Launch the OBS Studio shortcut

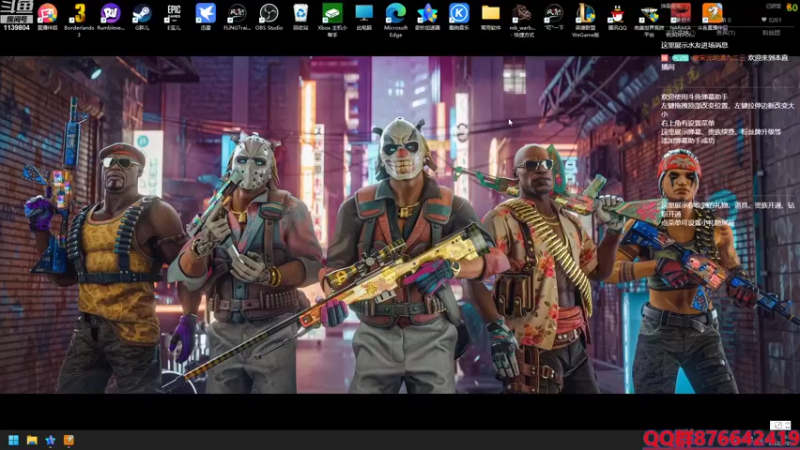(x=269, y=16)
